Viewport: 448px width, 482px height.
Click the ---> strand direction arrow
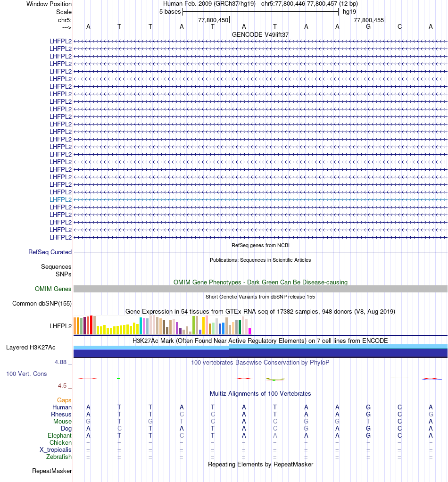(66, 28)
